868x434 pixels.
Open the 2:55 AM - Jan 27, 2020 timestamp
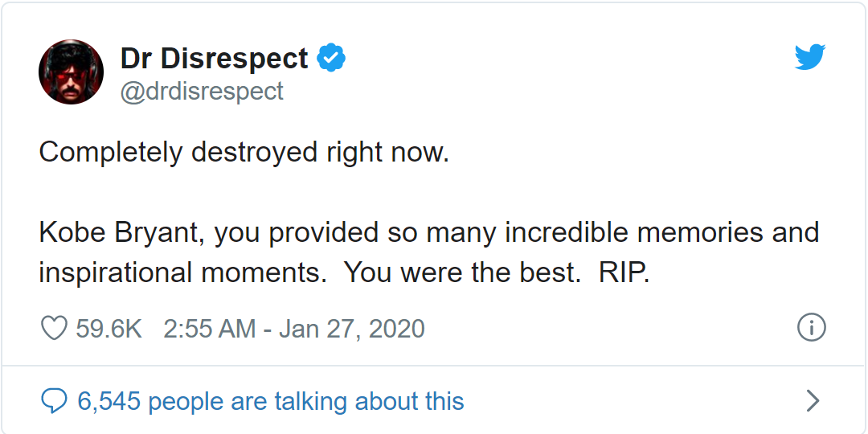[294, 329]
